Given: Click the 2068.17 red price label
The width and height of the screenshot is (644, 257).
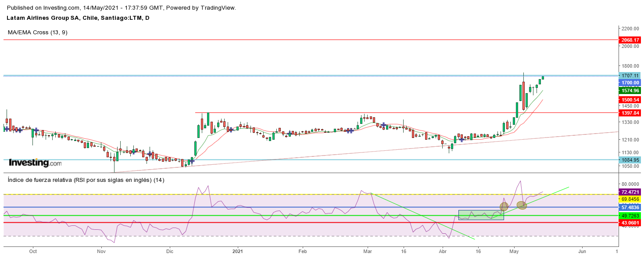Looking at the screenshot, I should point(630,40).
